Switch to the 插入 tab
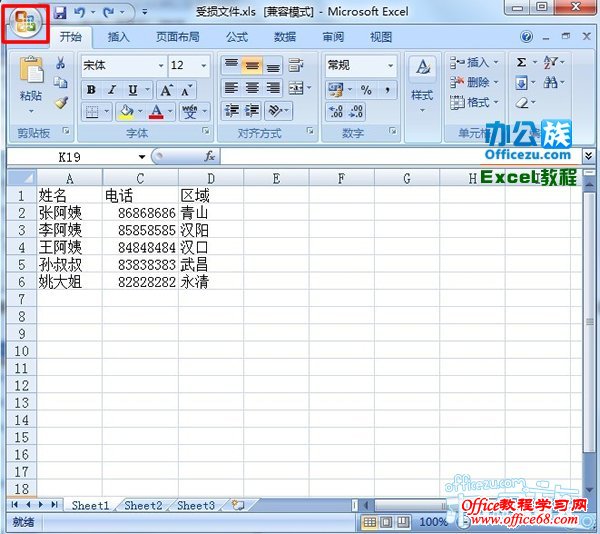The height and width of the screenshot is (534, 600). [118, 37]
